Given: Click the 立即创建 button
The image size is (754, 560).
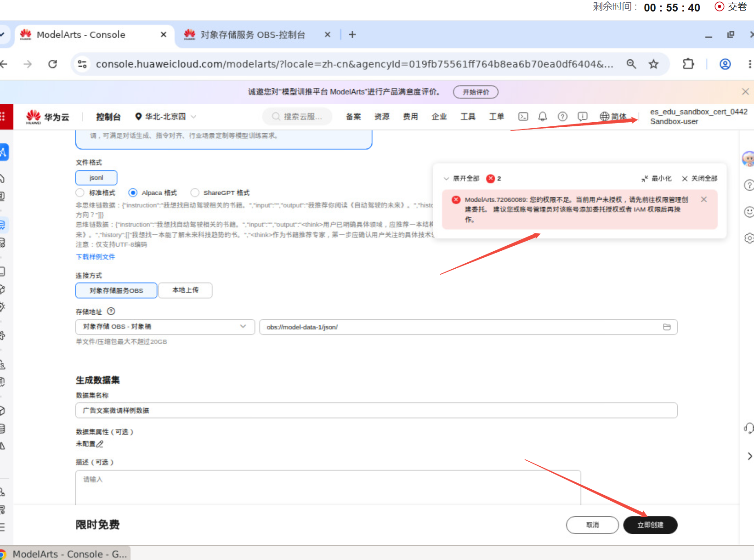Looking at the screenshot, I should pos(650,525).
